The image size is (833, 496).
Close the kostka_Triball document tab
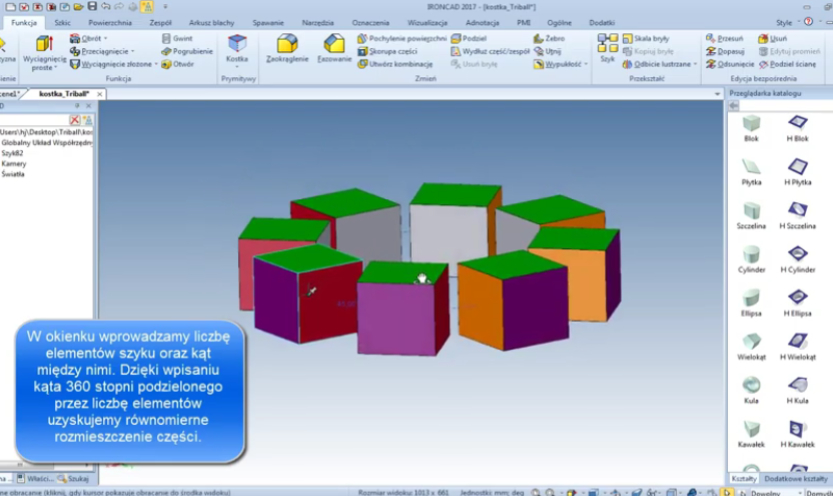click(99, 94)
